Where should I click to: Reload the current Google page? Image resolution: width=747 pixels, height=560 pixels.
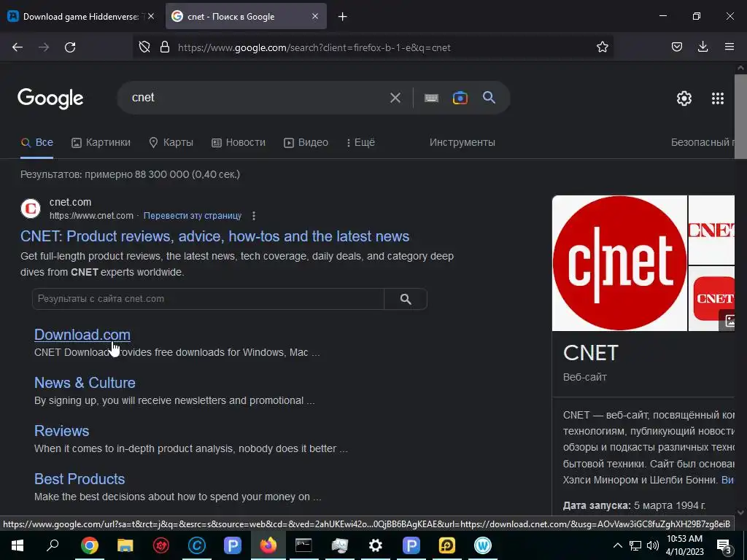click(70, 47)
